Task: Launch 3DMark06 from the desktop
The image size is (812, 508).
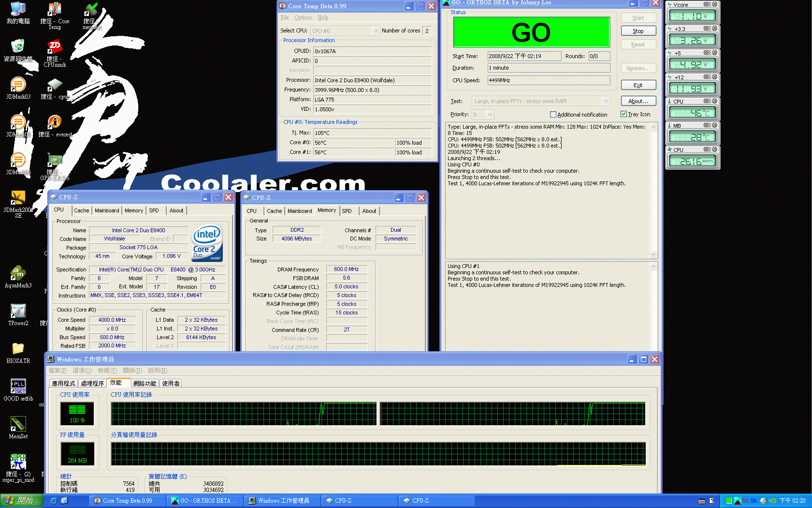Action: (x=18, y=164)
